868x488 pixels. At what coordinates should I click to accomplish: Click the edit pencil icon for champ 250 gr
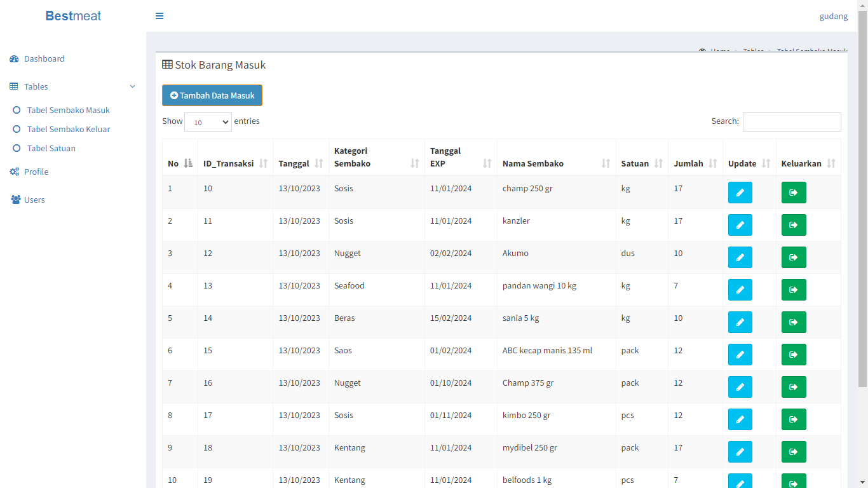click(740, 193)
